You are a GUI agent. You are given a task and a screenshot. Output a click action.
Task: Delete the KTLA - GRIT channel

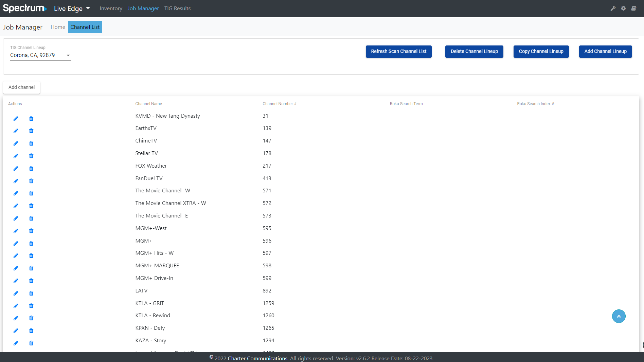point(31,306)
